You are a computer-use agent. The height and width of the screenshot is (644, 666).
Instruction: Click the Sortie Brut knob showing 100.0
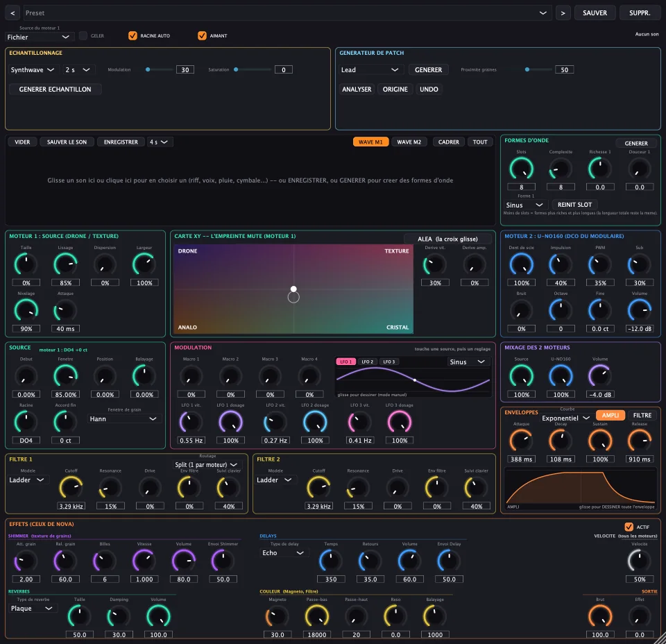point(600,616)
